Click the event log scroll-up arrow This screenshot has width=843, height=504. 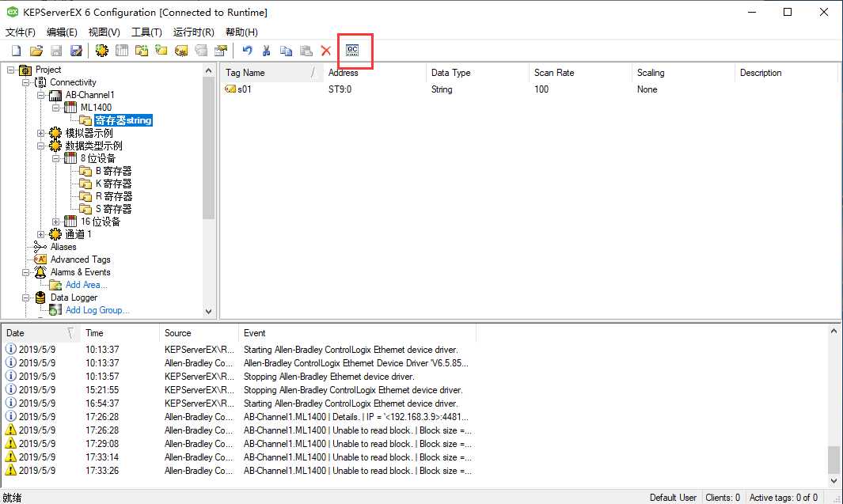834,332
